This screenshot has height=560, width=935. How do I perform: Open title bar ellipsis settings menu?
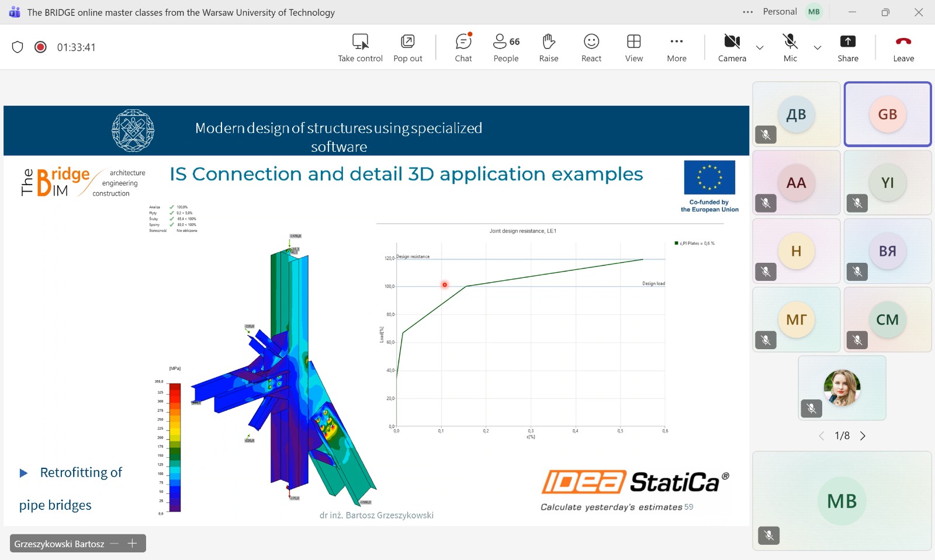[747, 12]
